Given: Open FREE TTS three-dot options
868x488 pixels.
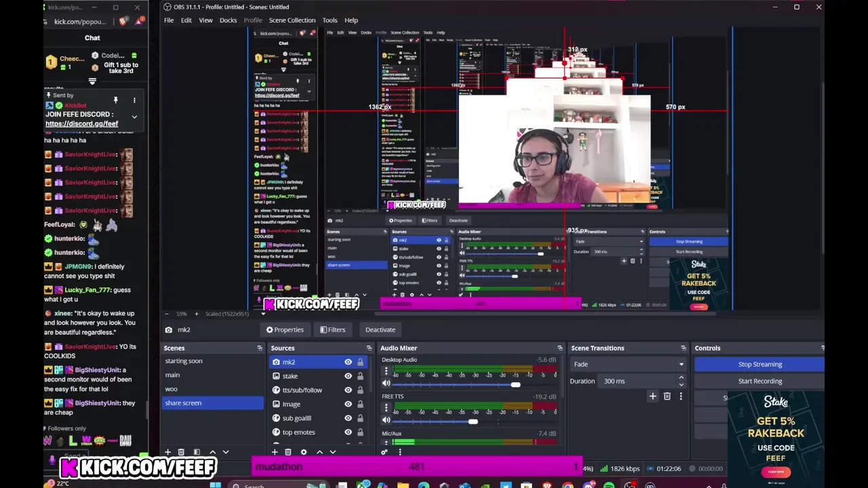Looking at the screenshot, I should click(387, 408).
